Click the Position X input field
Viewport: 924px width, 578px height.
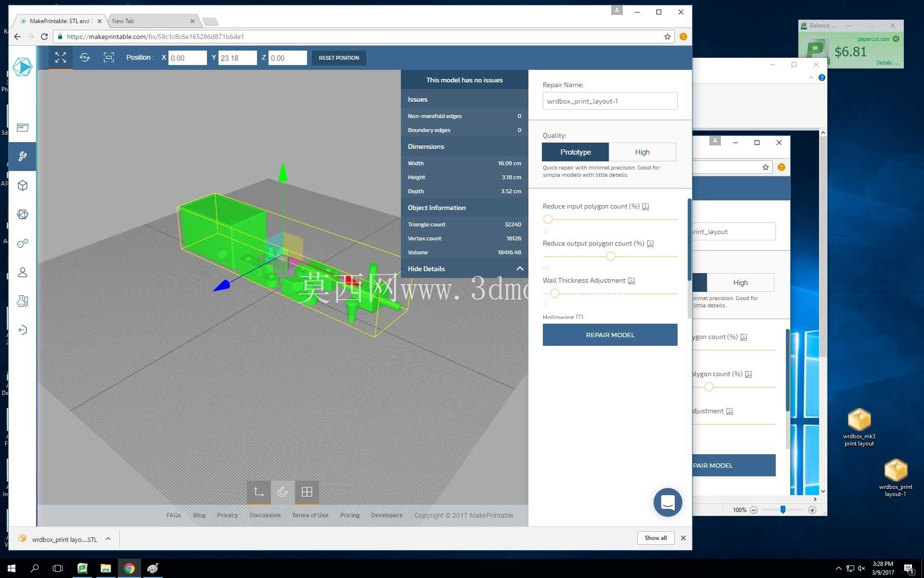[x=187, y=58]
